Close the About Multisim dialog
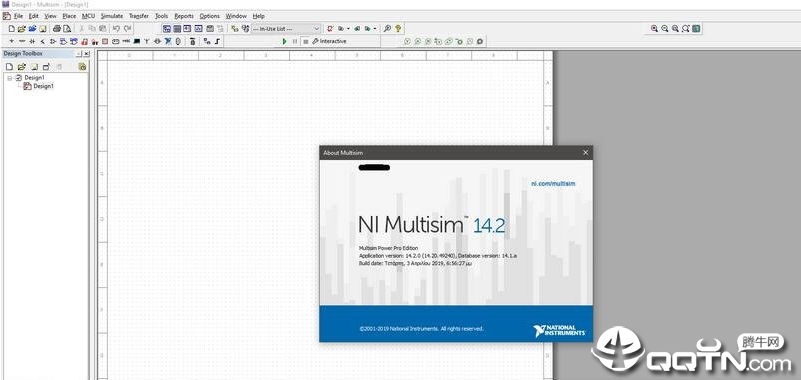Viewport: 801px width, 380px height. (x=585, y=153)
